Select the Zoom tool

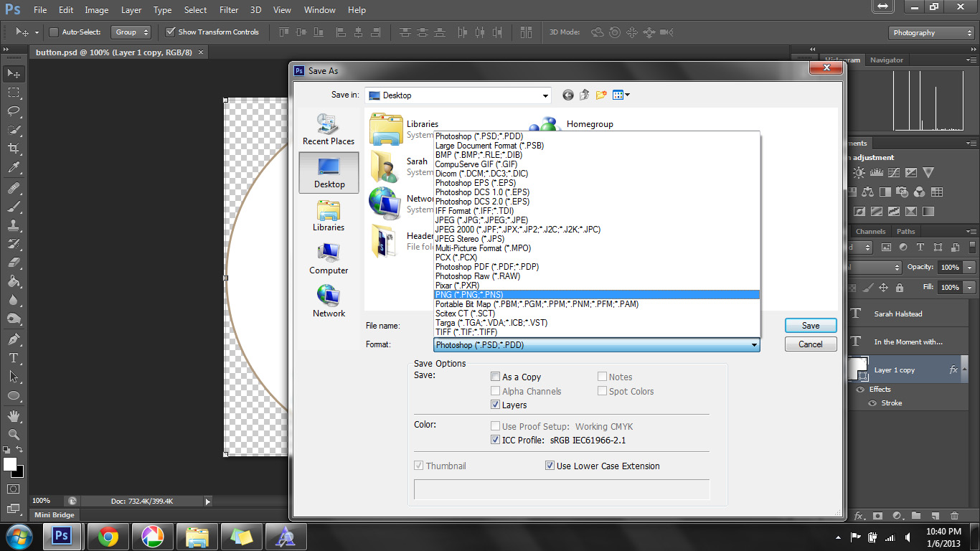click(x=14, y=435)
